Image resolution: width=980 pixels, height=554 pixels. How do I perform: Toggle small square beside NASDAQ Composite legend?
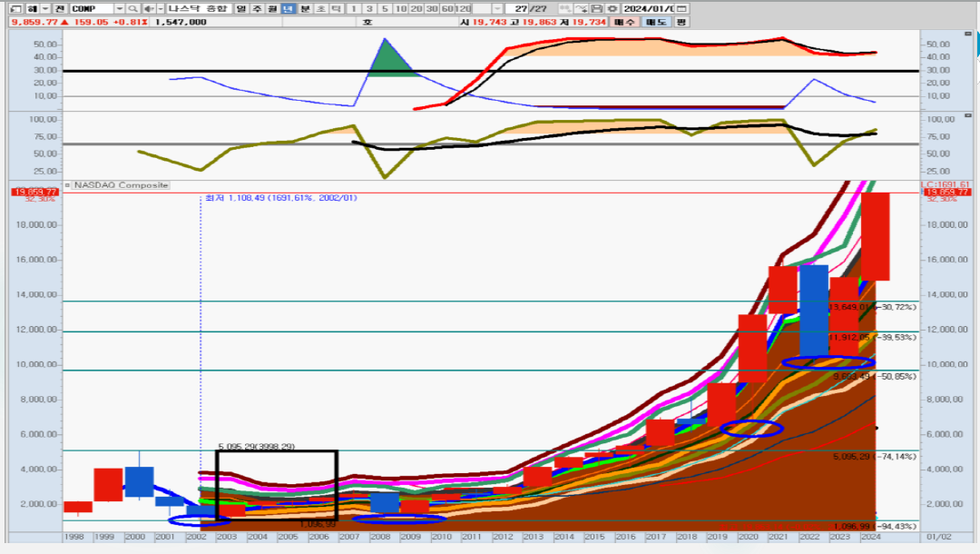(x=67, y=185)
